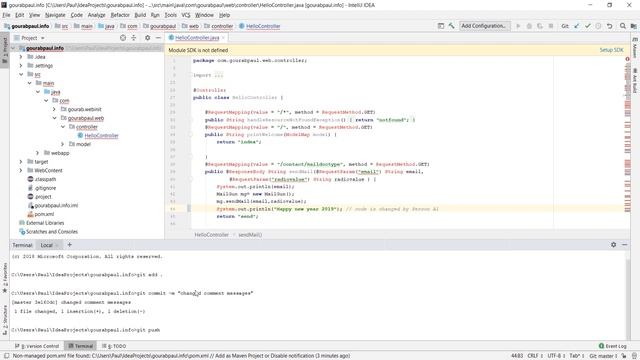Viewport: 640px width, 360px height.
Task: Hide the Terminal panel with minus icon
Action: 624,244
